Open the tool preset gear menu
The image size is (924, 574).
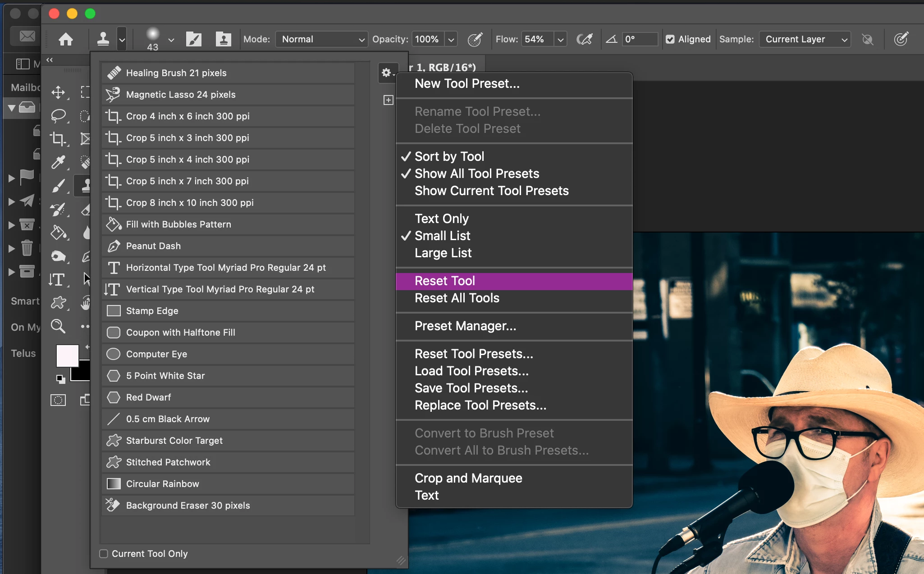387,73
